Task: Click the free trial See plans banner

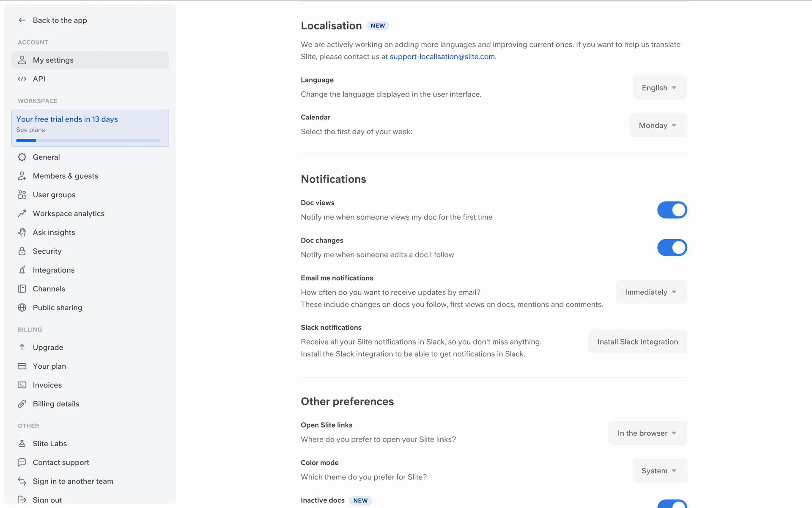Action: (x=30, y=130)
